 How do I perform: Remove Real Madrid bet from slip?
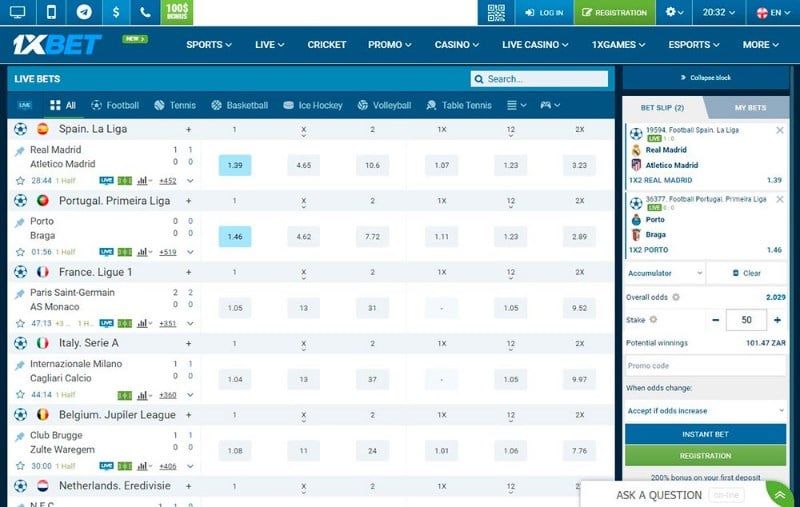[780, 131]
